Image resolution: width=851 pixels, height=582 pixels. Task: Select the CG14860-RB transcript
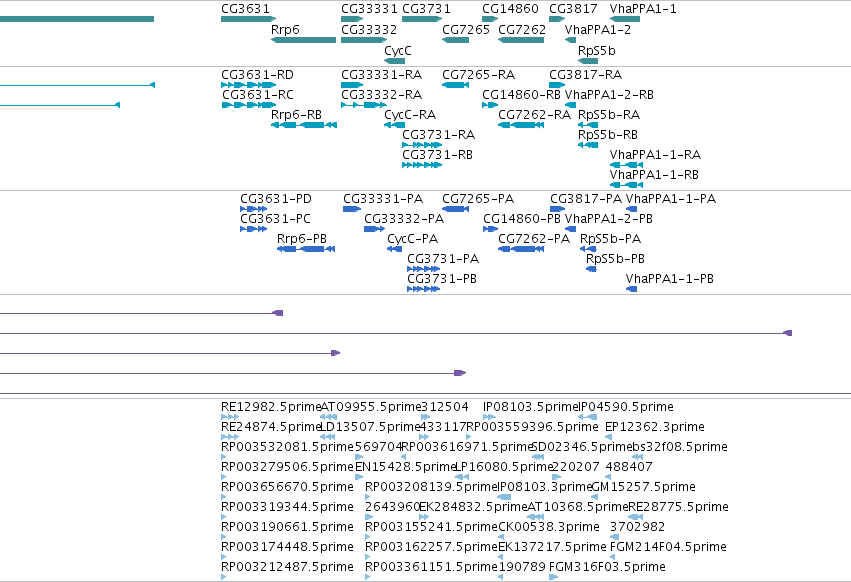490,105
